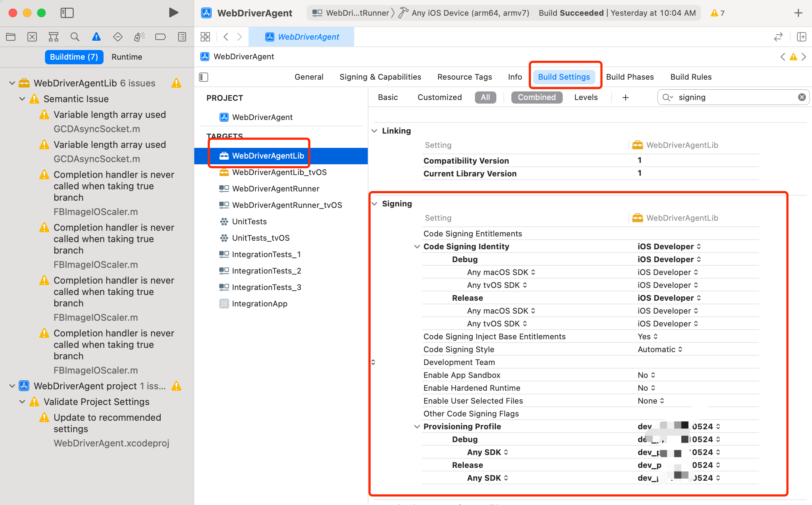Open the Breakpoint navigator icon
812x505 pixels.
tap(161, 37)
